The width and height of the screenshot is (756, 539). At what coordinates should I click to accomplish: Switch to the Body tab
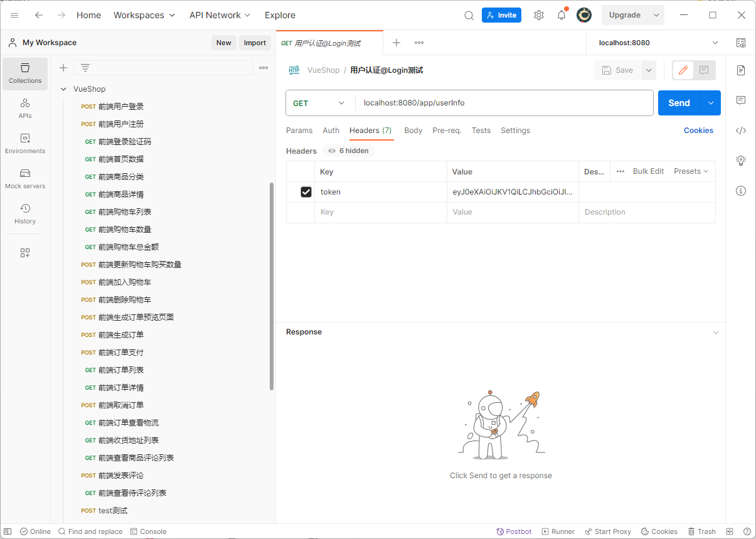coord(413,131)
